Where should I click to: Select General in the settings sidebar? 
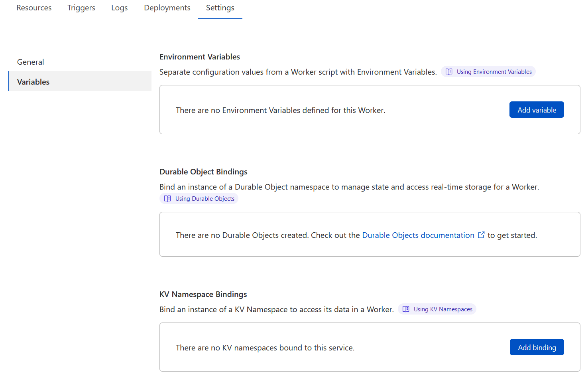click(31, 62)
